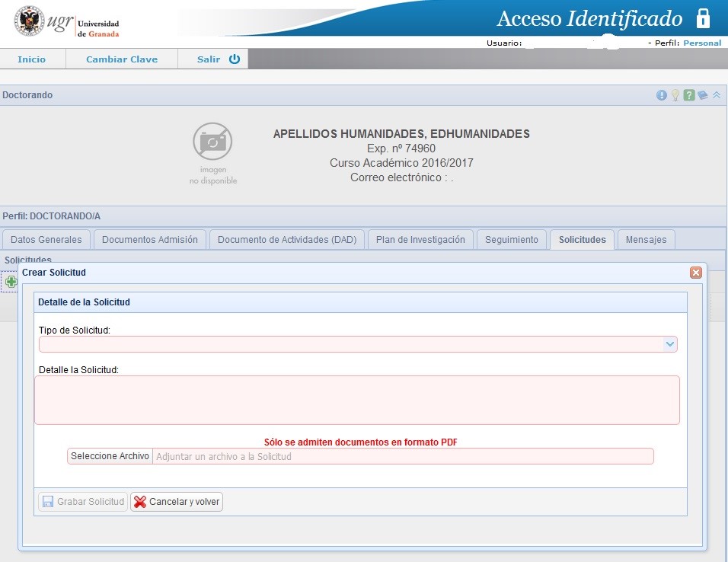Switch to the Datos Generales tab
Image resolution: width=728 pixels, height=562 pixels.
46,239
